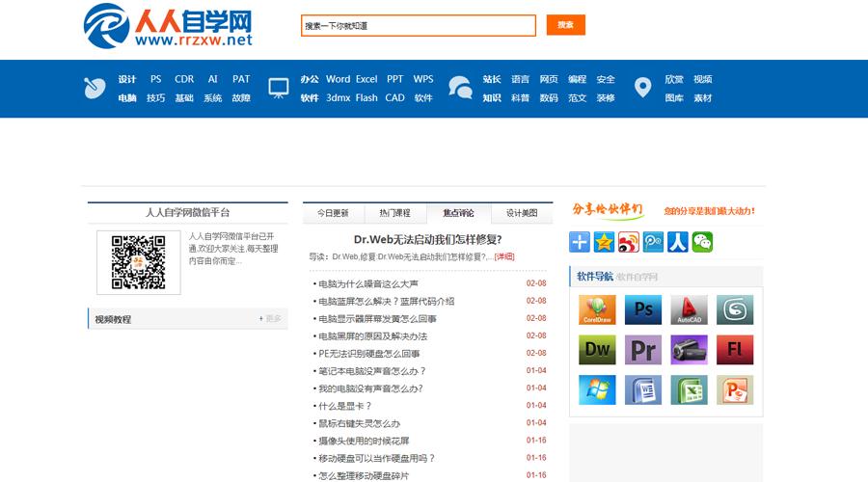Open the WPS link in navbar
868x482 pixels.
coord(423,79)
